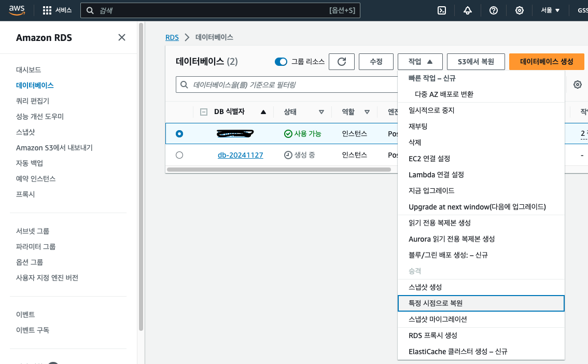Image resolution: width=588 pixels, height=364 pixels.
Task: Open the db-20241127 database link
Action: (241, 155)
